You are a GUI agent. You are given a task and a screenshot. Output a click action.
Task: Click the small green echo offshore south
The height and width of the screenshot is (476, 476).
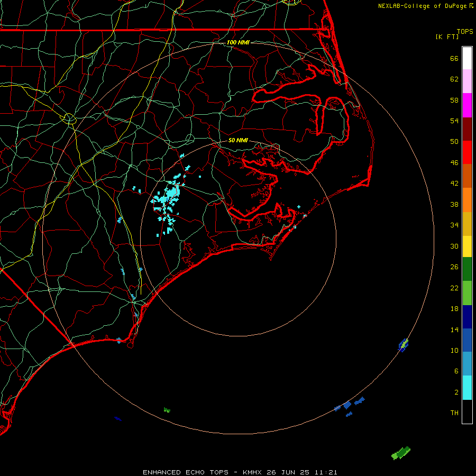[167, 410]
